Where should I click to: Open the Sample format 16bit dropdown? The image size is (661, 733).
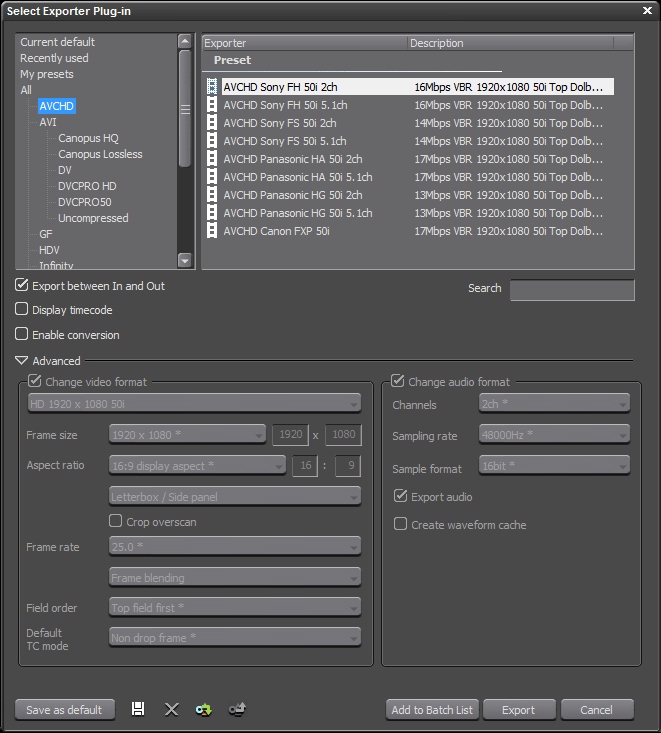click(554, 466)
